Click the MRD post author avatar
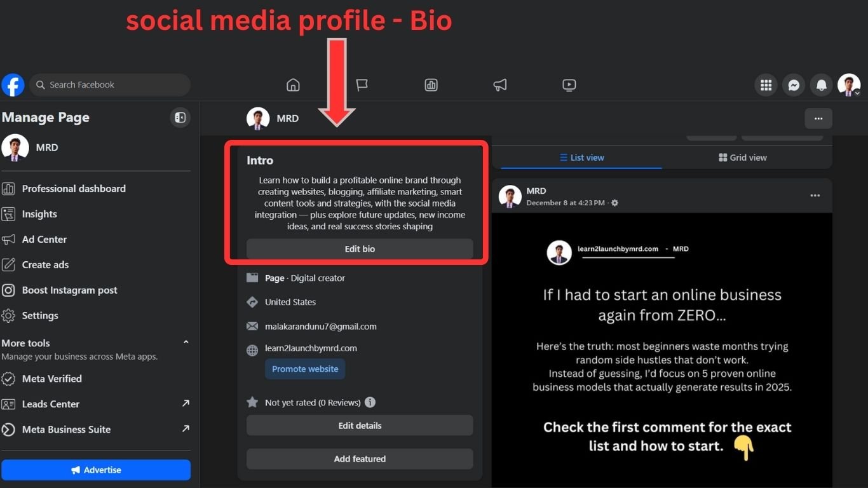The image size is (868, 488). [510, 196]
